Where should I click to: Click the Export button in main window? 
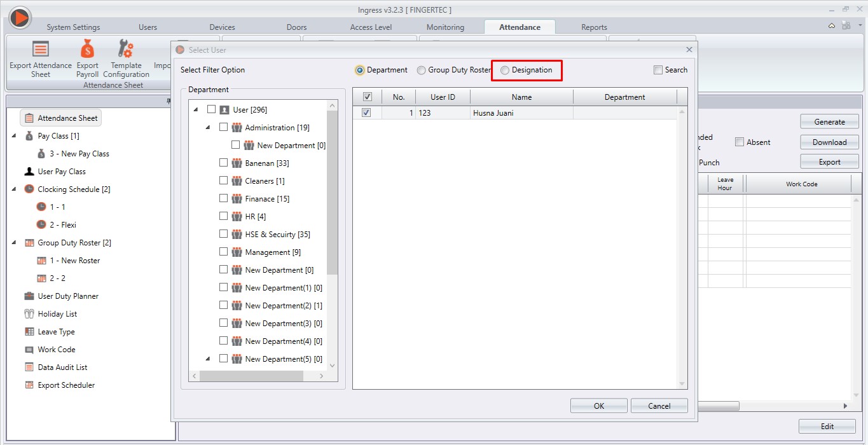830,161
